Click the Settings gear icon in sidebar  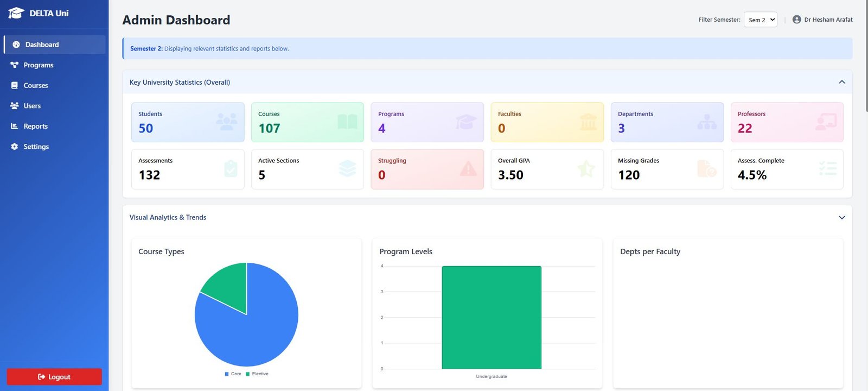point(15,147)
